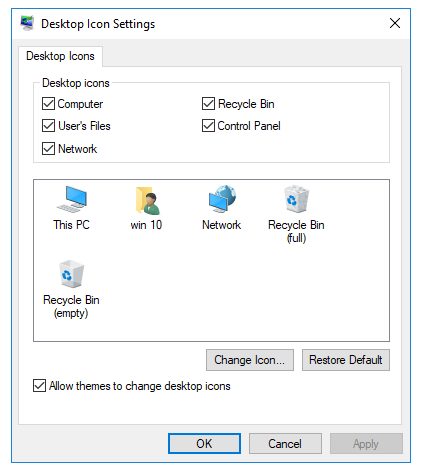Viewport: 447px width, 476px height.
Task: Select the win 10 user folder icon
Action: pyautogui.click(x=146, y=208)
